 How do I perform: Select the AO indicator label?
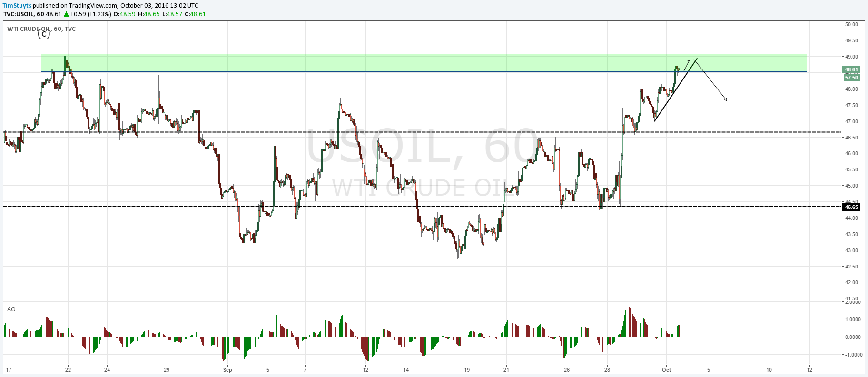(11, 309)
